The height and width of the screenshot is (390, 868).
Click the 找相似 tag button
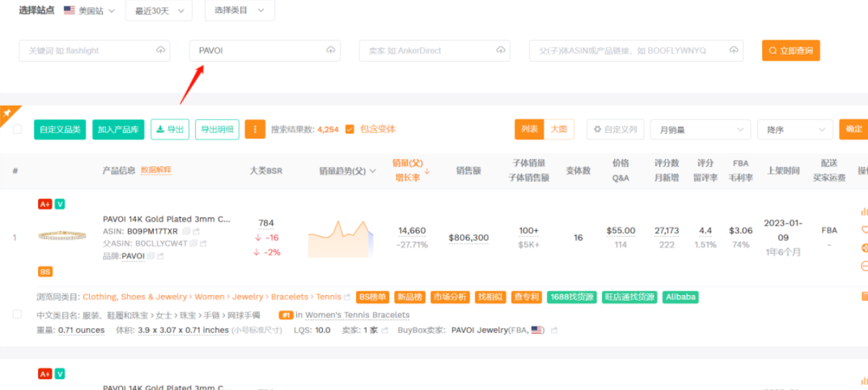490,297
